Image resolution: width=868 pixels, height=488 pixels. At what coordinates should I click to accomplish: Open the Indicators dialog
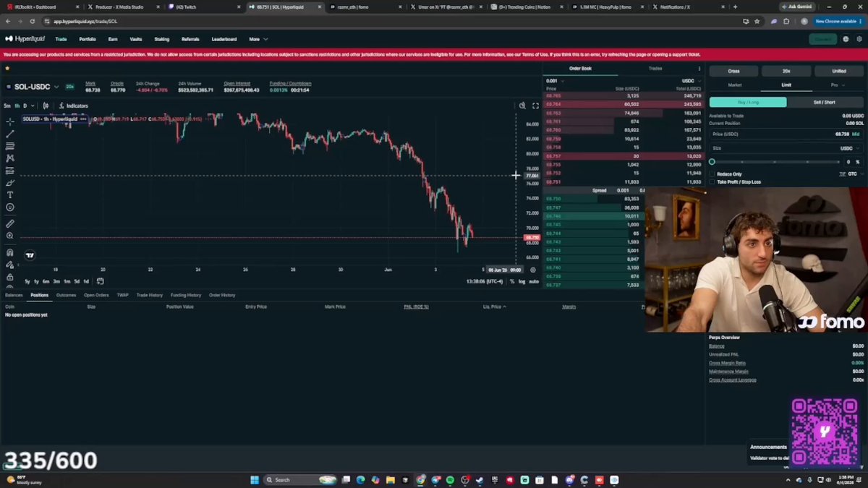pos(73,106)
